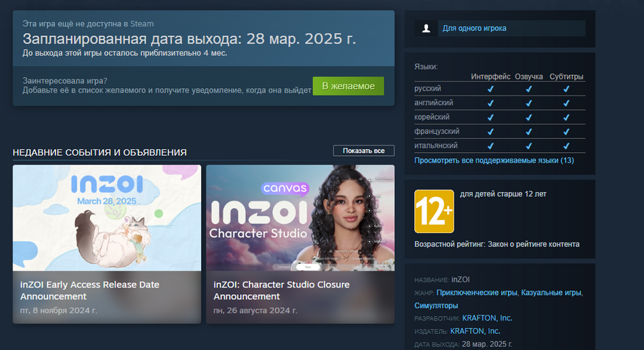Open the inZOI Character Studio announcement image
Screen dimensions: 644x350
[300, 218]
